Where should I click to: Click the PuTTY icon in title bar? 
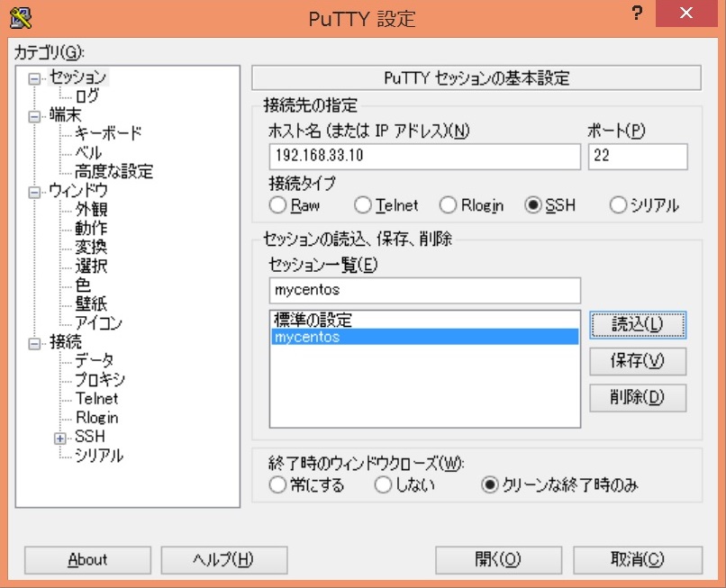(21, 18)
